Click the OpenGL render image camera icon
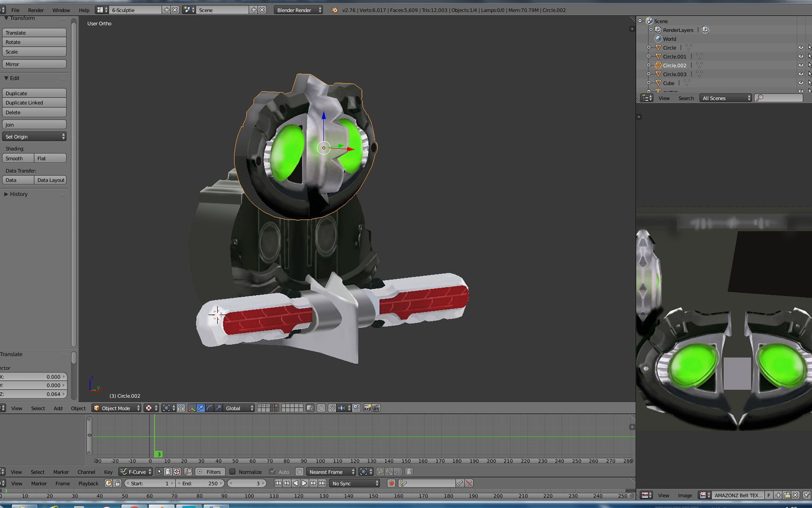Viewport: 812px width, 508px height. click(x=367, y=408)
